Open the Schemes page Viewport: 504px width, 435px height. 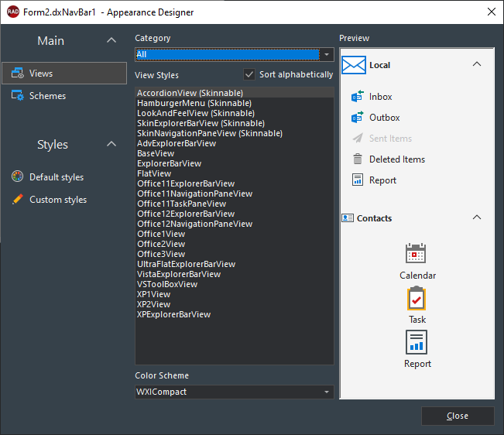(47, 96)
